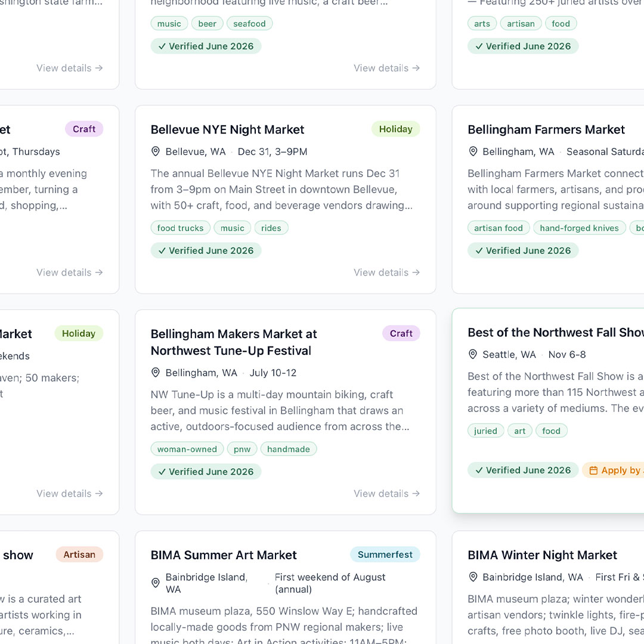Open View details on music beer seafood card

[386, 68]
